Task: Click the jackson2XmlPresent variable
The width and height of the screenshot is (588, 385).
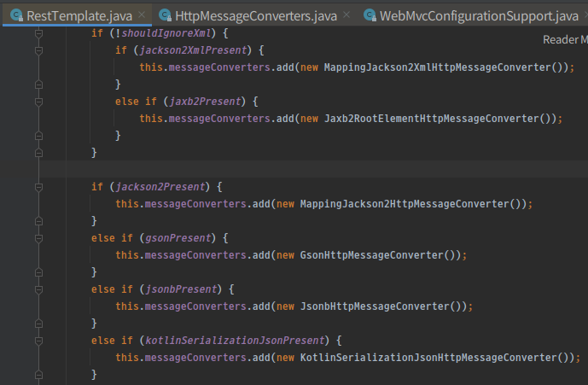Action: pyautogui.click(x=193, y=50)
